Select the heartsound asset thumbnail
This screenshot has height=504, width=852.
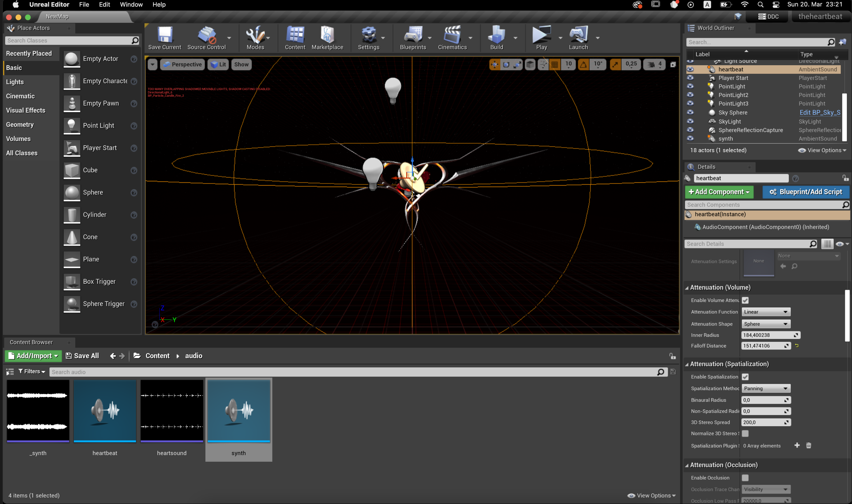pyautogui.click(x=172, y=411)
